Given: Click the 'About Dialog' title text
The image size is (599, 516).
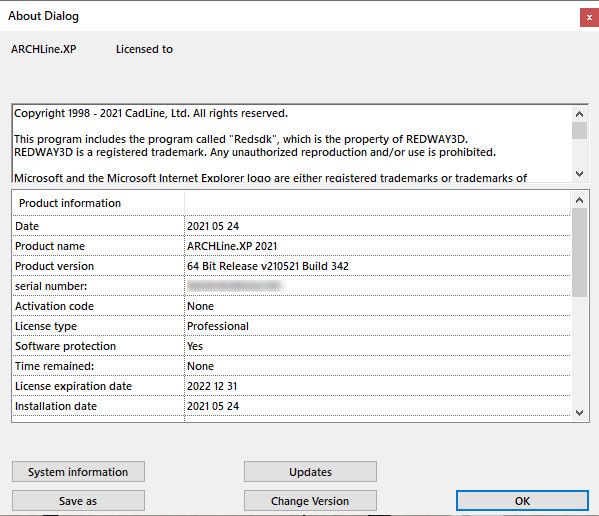Looking at the screenshot, I should 44,16.
